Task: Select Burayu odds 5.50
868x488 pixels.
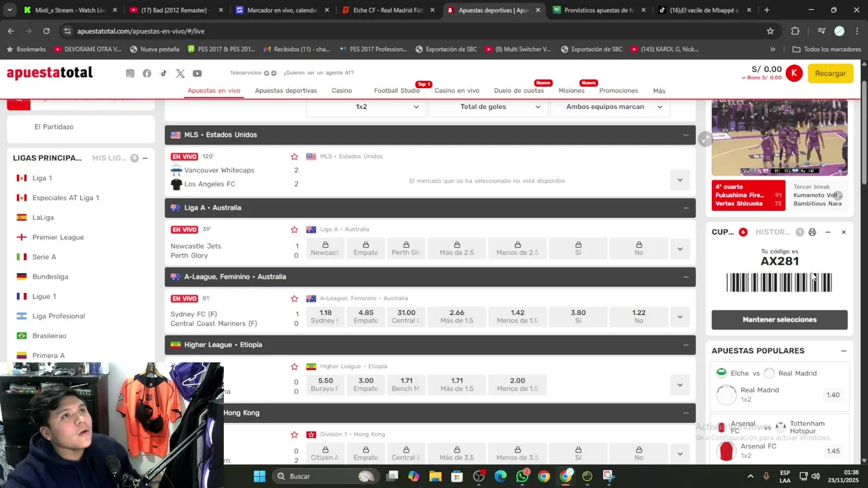Action: pos(325,384)
